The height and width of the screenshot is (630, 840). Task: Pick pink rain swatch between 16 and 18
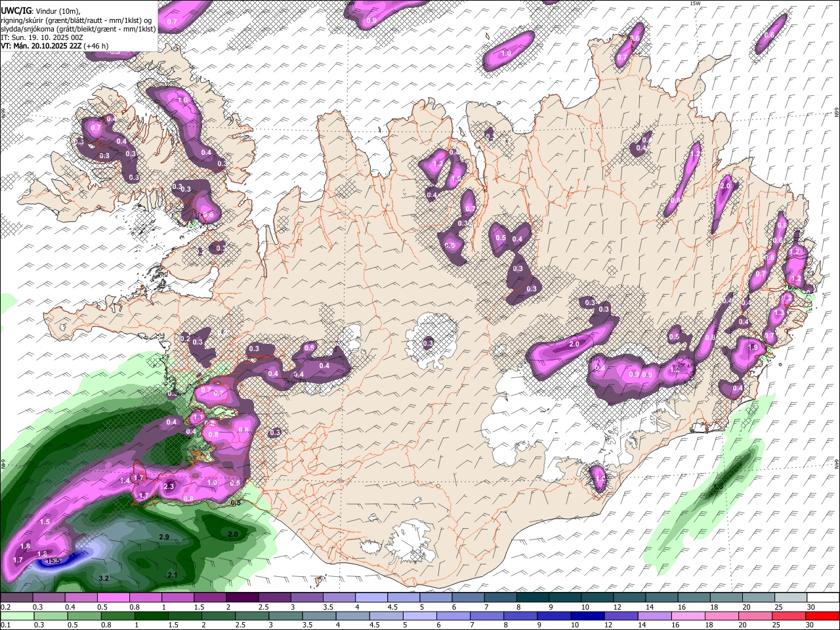tap(688, 616)
